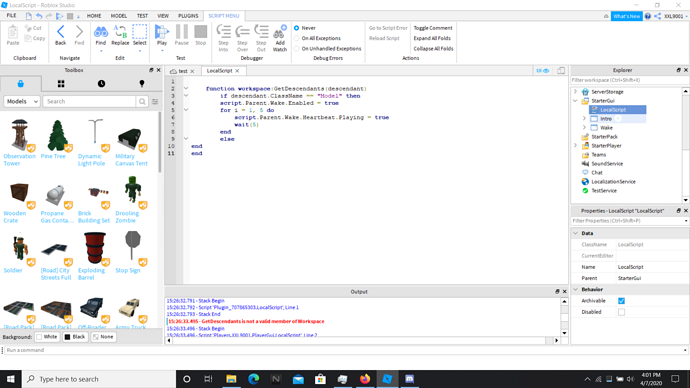
Task: Collapse the Data properties section
Action: [576, 233]
